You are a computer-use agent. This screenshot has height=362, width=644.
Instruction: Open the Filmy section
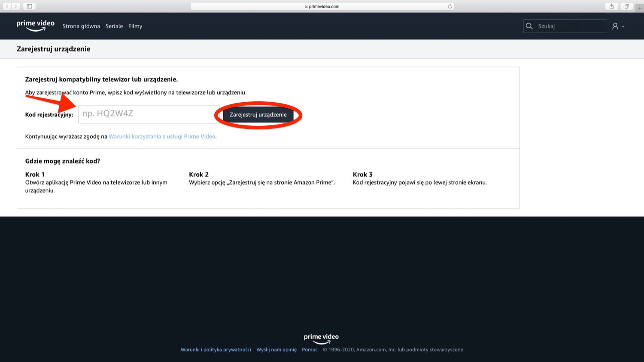[x=135, y=26]
